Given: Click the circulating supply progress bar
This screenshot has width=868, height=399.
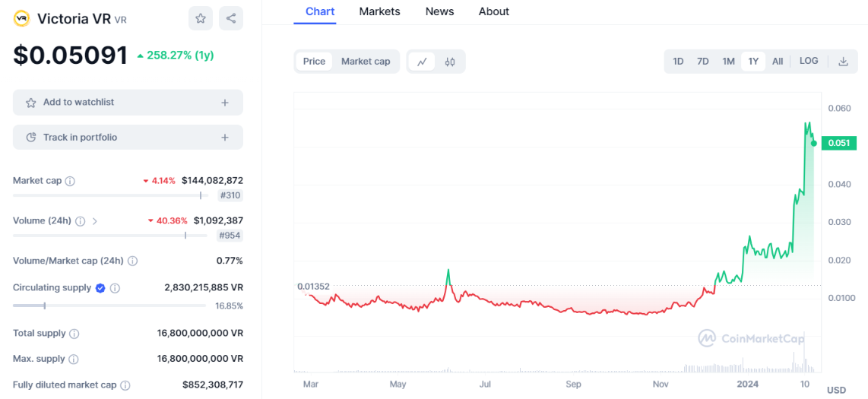Looking at the screenshot, I should (x=109, y=306).
